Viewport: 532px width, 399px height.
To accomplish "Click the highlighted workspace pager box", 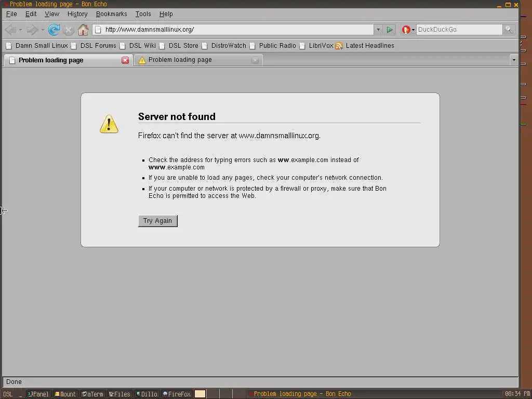I will [x=200, y=394].
